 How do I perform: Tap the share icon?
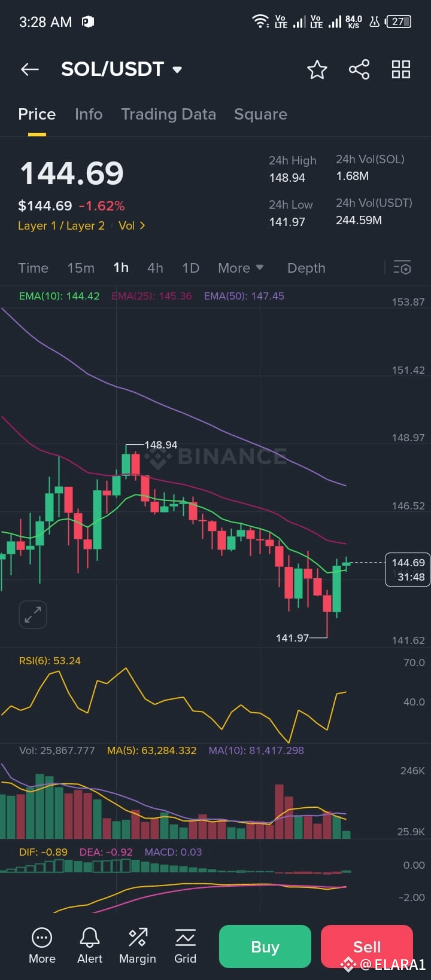click(359, 69)
